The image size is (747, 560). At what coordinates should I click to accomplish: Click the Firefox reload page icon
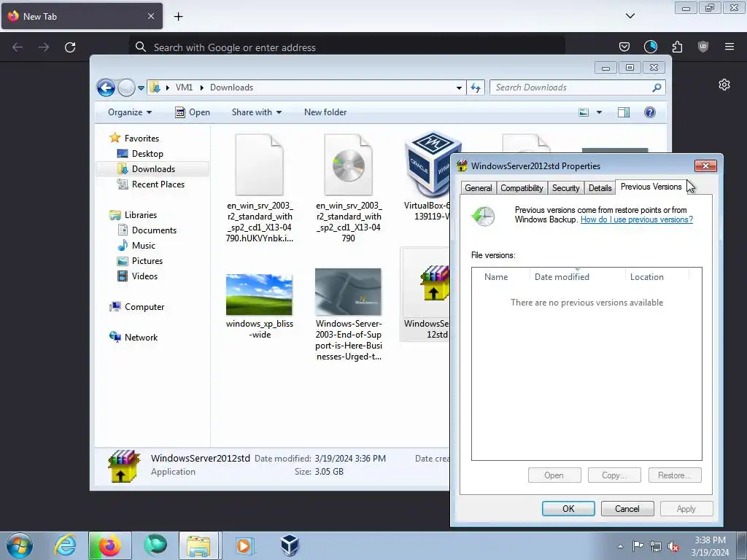point(70,47)
